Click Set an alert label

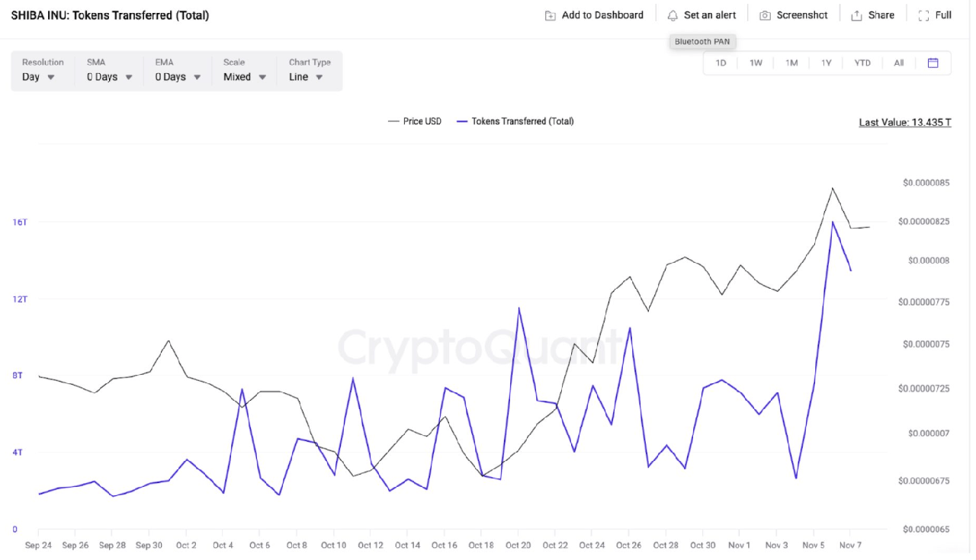(x=710, y=15)
